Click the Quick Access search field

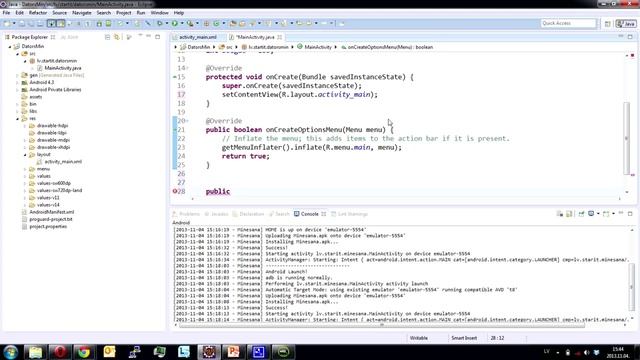click(568, 23)
